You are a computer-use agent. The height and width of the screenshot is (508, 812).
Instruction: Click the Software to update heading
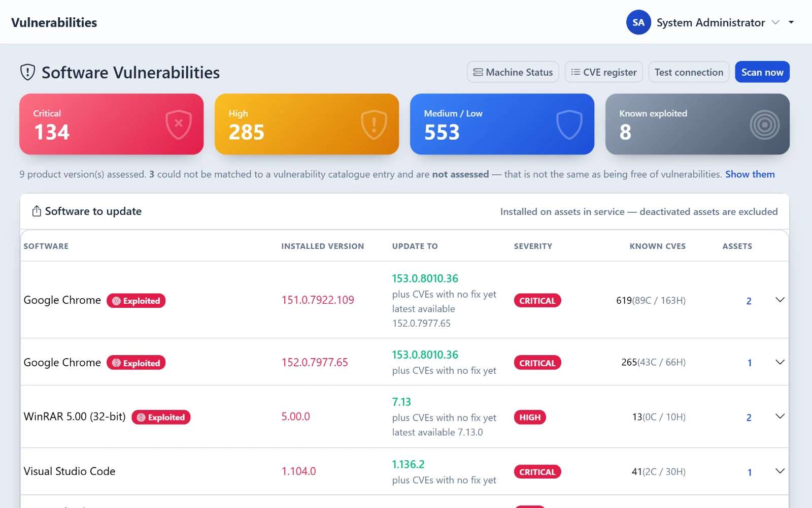[x=93, y=211]
